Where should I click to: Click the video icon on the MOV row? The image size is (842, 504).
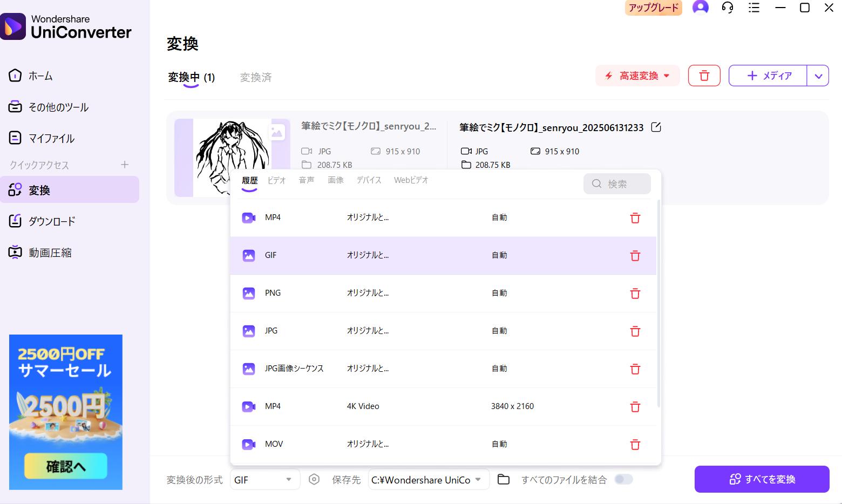pyautogui.click(x=249, y=445)
